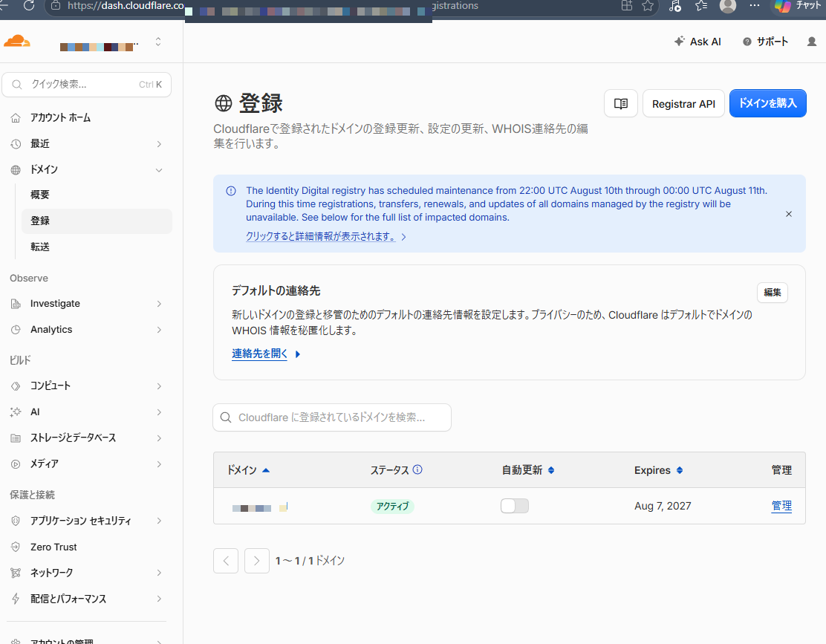Click the clock icon beside 最近
The height and width of the screenshot is (644, 826).
(16, 144)
